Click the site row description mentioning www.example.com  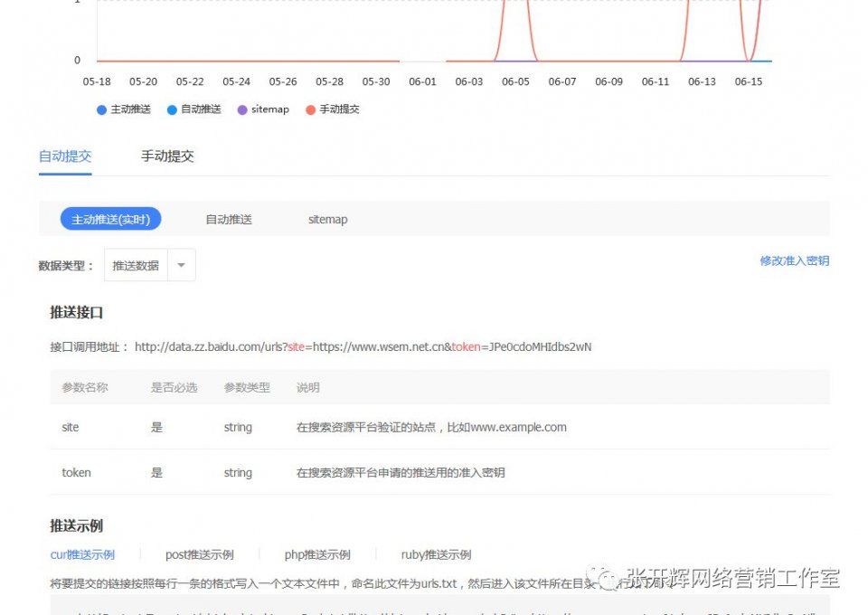(x=431, y=428)
